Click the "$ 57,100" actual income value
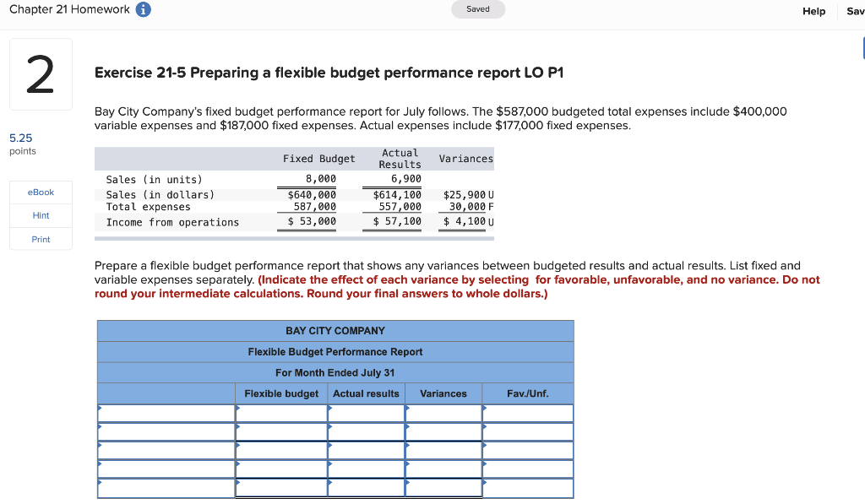 397,221
